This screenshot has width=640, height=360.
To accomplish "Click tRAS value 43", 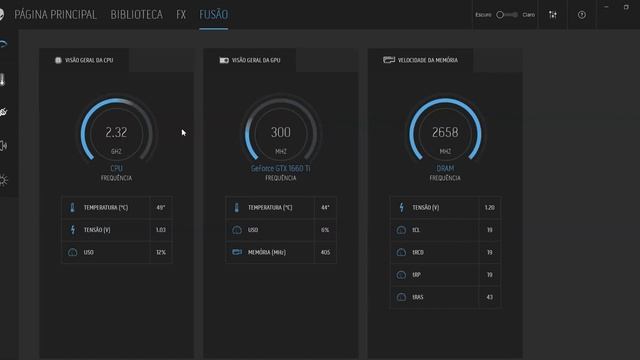I will point(490,297).
